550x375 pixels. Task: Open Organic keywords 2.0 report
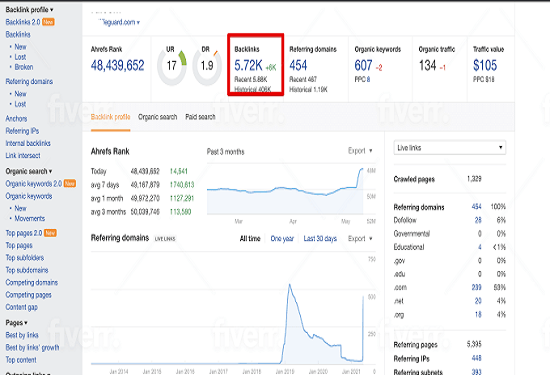[x=33, y=183]
